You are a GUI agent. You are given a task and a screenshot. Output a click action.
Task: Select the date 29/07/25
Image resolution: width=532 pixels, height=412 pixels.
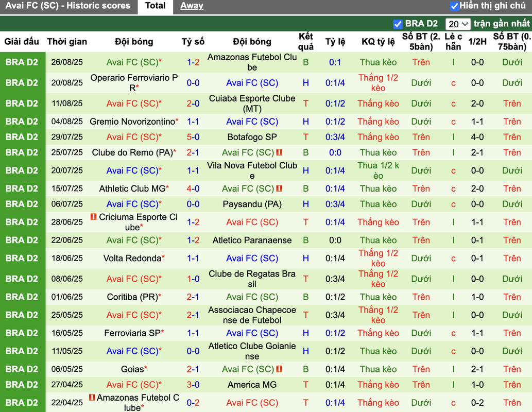pyautogui.click(x=67, y=137)
